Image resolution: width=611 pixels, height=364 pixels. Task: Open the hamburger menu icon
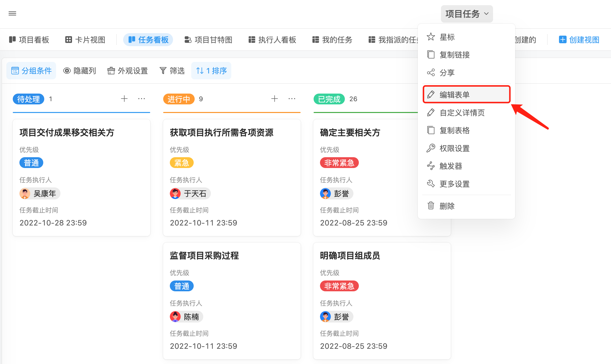coord(12,14)
